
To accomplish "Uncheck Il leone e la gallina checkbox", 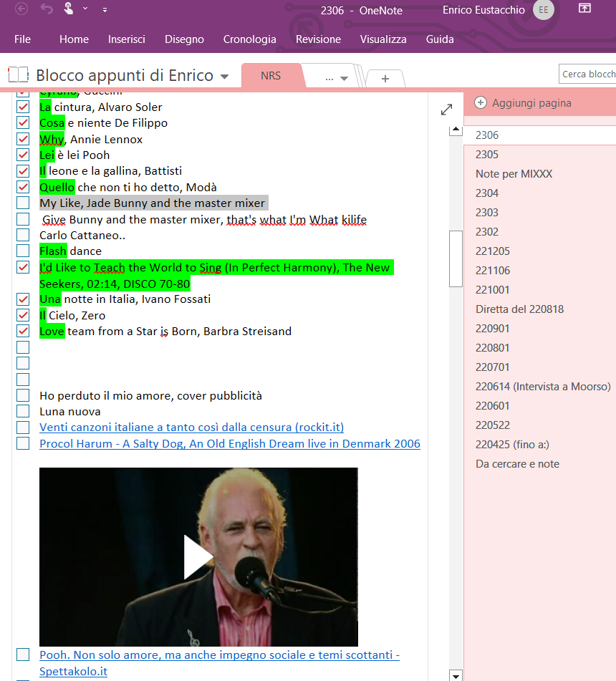I will tap(23, 171).
